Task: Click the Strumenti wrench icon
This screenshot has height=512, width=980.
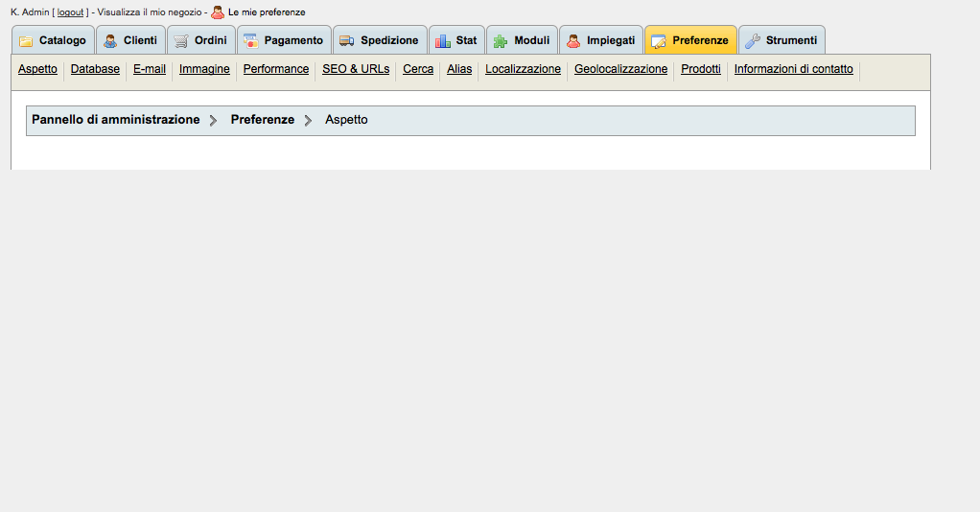Action: click(x=753, y=41)
